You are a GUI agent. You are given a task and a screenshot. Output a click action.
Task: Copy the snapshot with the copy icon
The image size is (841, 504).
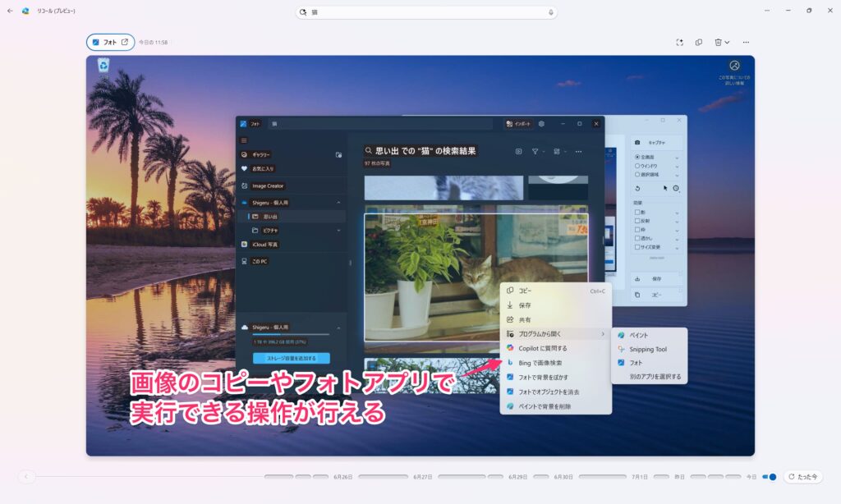pyautogui.click(x=698, y=43)
